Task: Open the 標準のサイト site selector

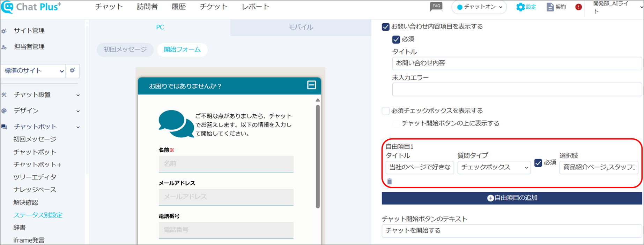Action: pyautogui.click(x=33, y=71)
